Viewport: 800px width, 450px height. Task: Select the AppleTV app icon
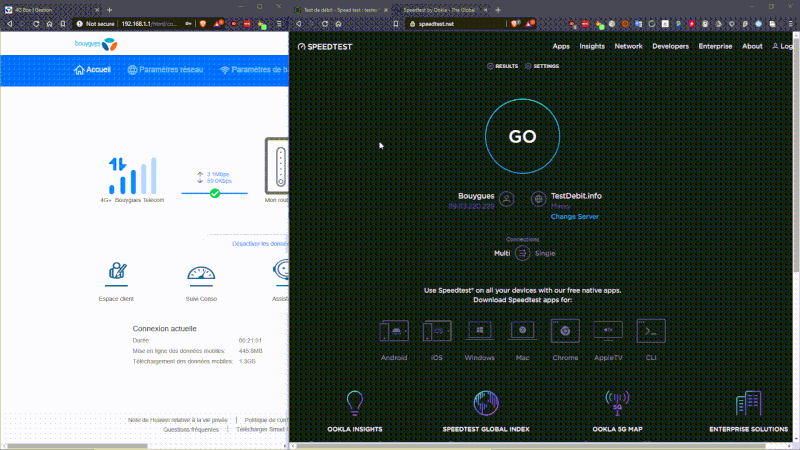tap(608, 331)
